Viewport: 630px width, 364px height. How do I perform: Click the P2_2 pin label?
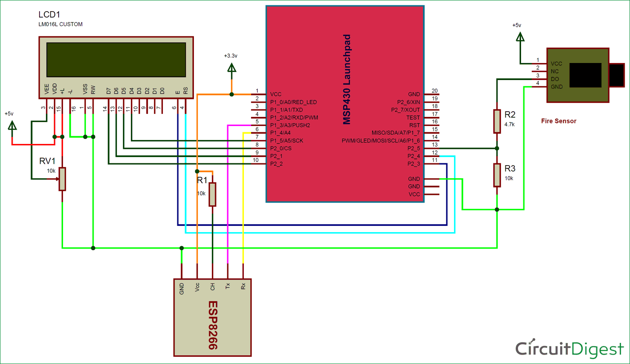click(x=276, y=163)
